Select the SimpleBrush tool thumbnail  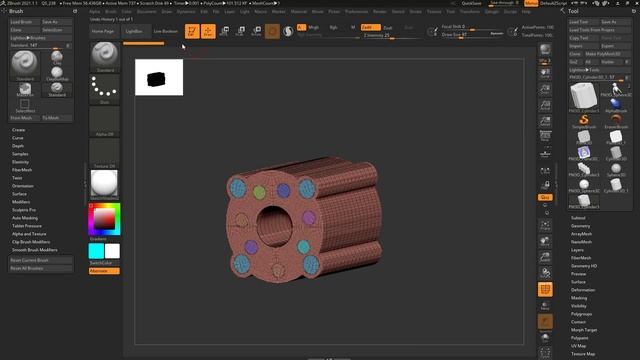point(584,121)
